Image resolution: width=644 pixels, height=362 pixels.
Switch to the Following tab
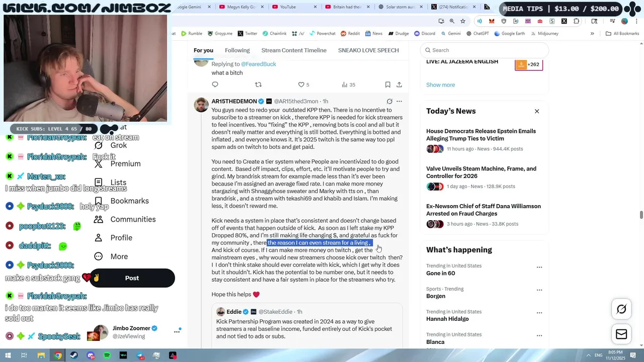point(237,50)
